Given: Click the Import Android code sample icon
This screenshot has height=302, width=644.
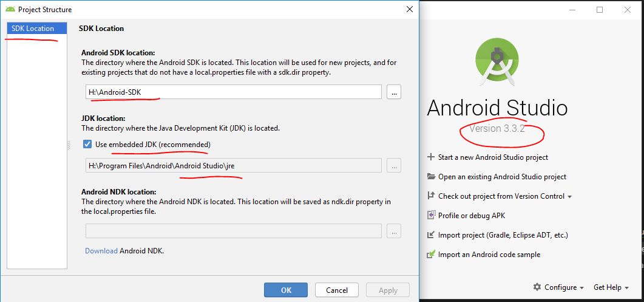Looking at the screenshot, I should click(431, 254).
